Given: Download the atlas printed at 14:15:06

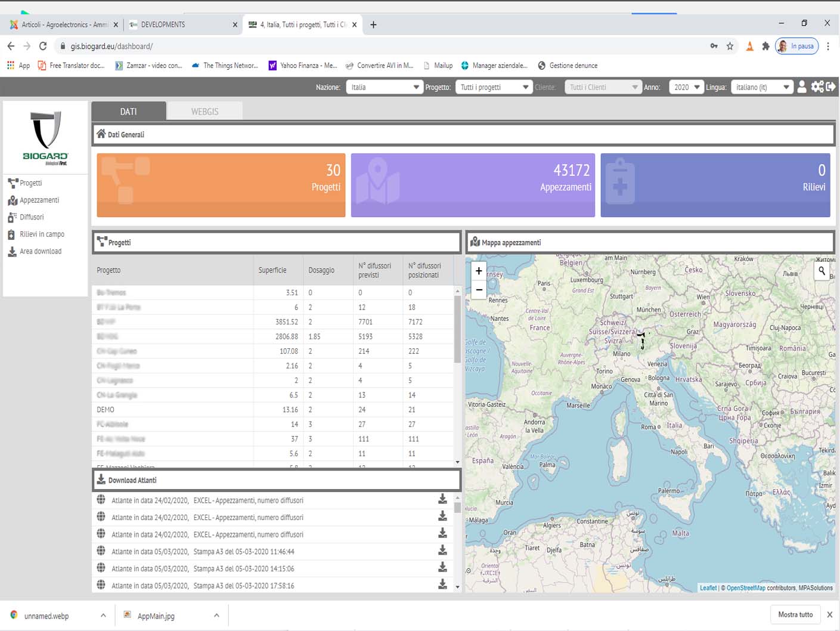Looking at the screenshot, I should (442, 567).
